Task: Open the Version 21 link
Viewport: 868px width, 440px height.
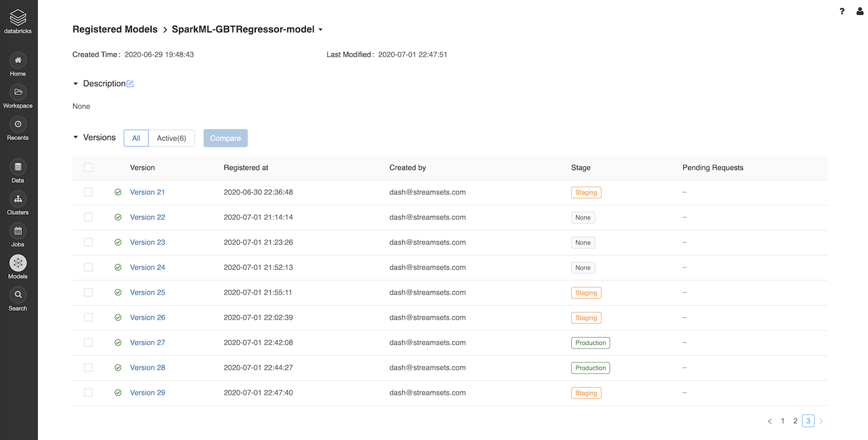Action: point(148,192)
